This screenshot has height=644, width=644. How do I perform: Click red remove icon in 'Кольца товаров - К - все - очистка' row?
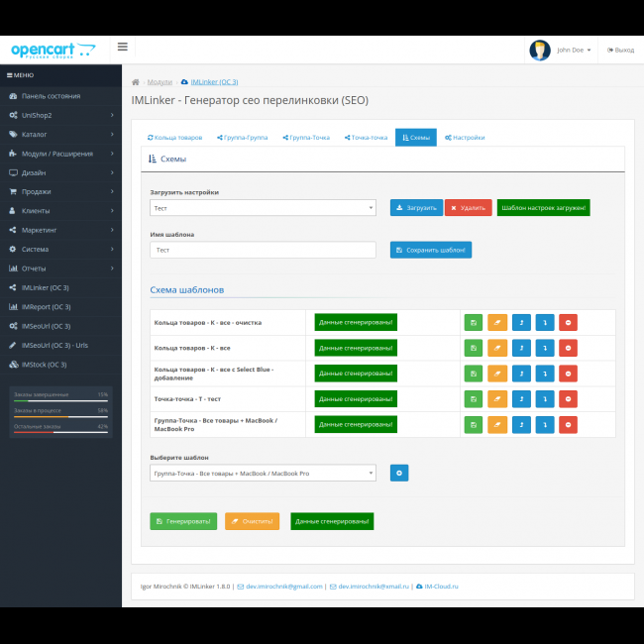pyautogui.click(x=568, y=322)
